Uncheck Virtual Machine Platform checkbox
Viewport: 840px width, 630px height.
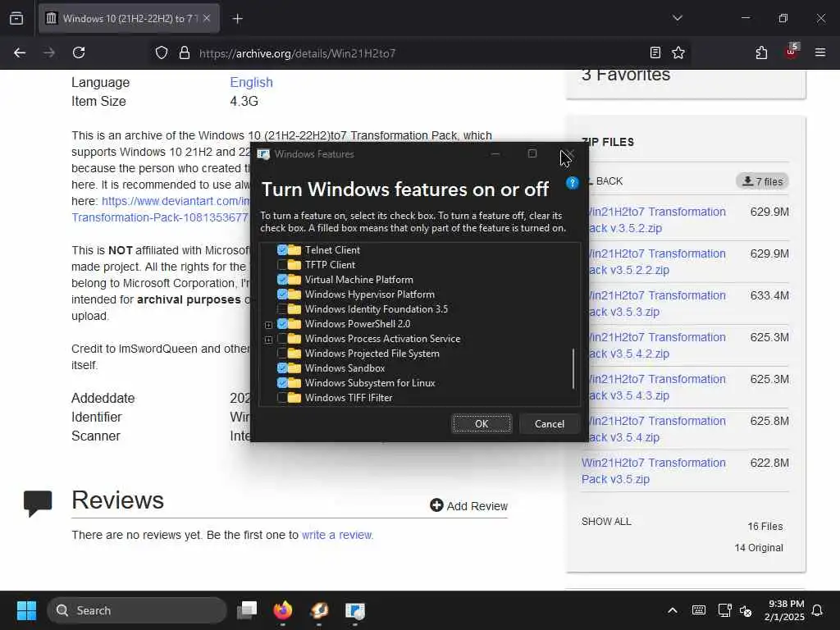tap(282, 280)
